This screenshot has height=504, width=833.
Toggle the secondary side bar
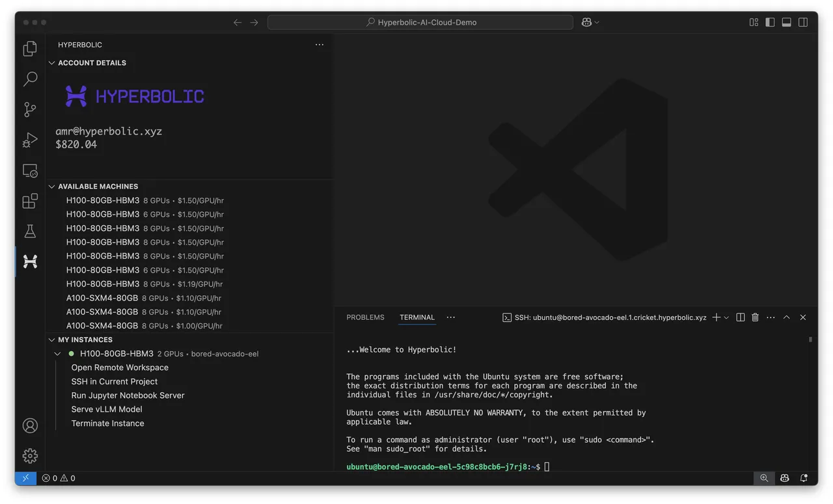click(x=803, y=22)
